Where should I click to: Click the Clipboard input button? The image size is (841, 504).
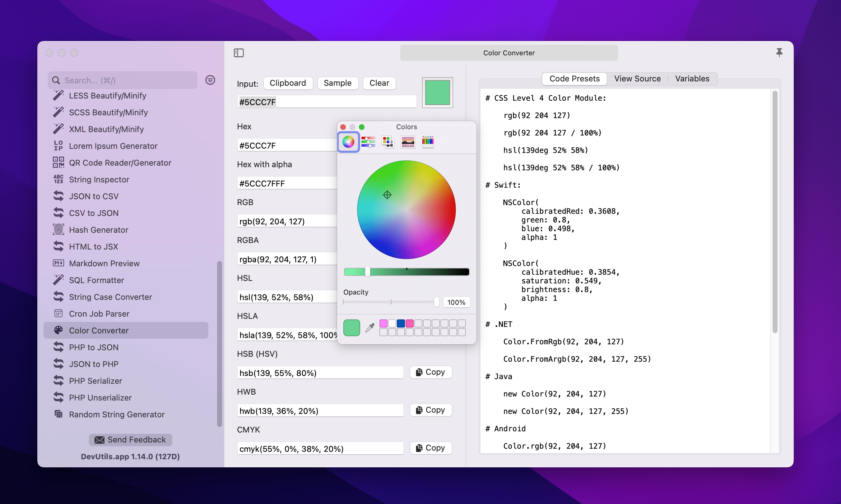[288, 83]
